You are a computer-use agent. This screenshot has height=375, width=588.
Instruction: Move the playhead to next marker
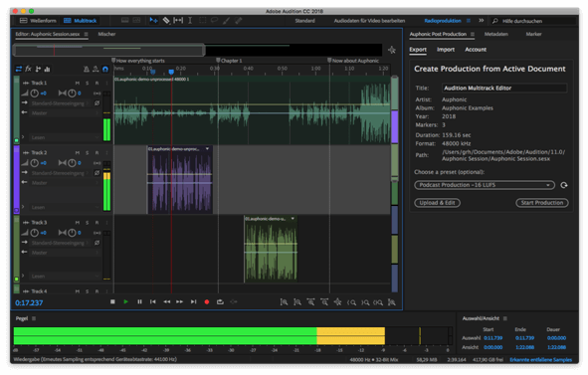(193, 301)
